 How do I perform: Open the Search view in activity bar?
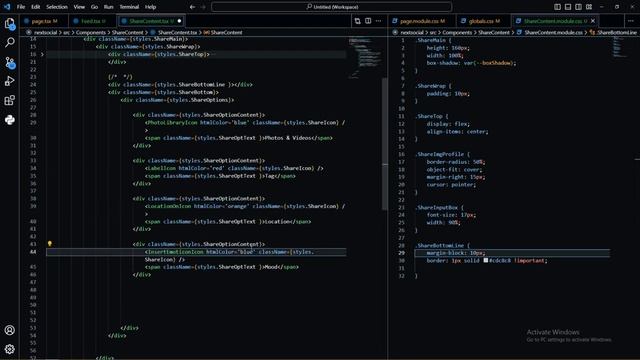[9, 42]
